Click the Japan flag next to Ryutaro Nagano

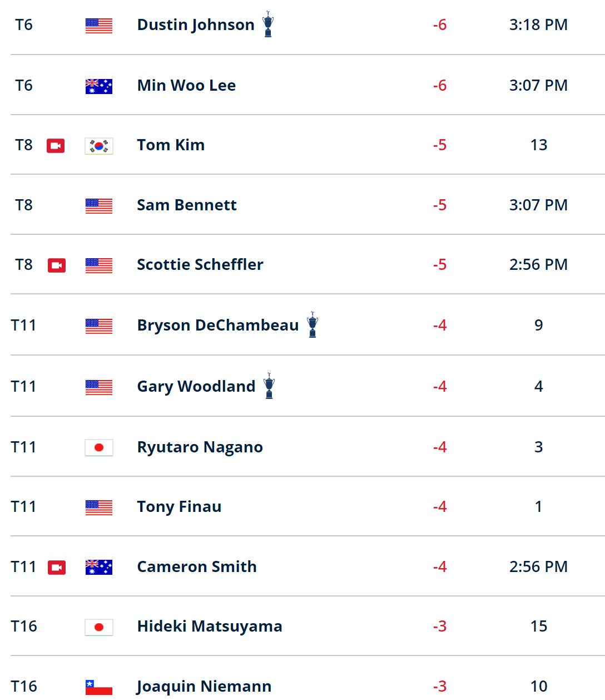[99, 448]
